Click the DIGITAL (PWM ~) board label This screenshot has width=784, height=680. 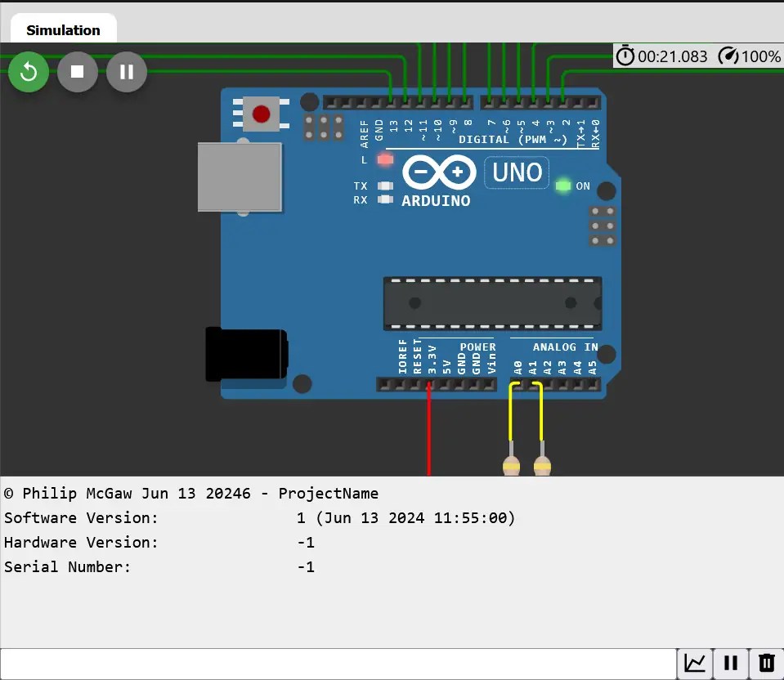tap(513, 140)
